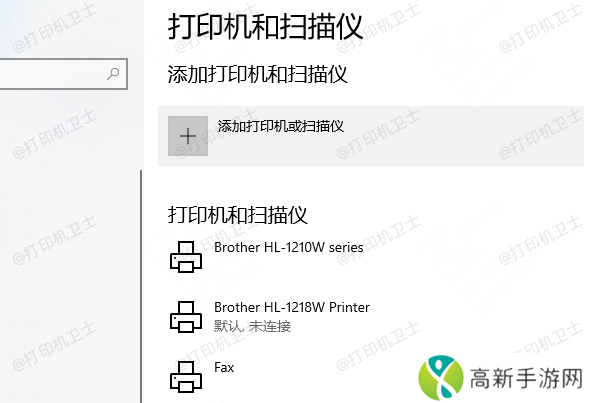The height and width of the screenshot is (403, 600).
Task: Click the Brother HL-1210W series printer icon
Action: [186, 257]
